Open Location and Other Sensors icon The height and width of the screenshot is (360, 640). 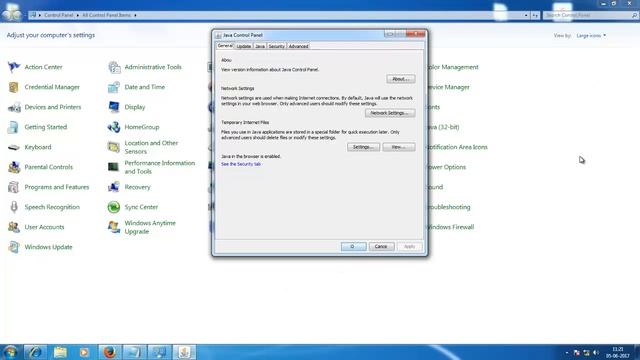point(114,147)
